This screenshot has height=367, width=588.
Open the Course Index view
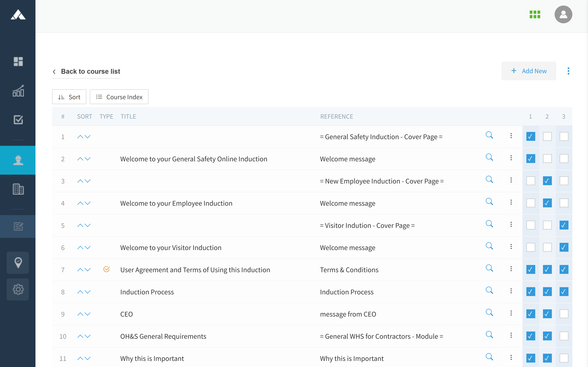pyautogui.click(x=119, y=97)
